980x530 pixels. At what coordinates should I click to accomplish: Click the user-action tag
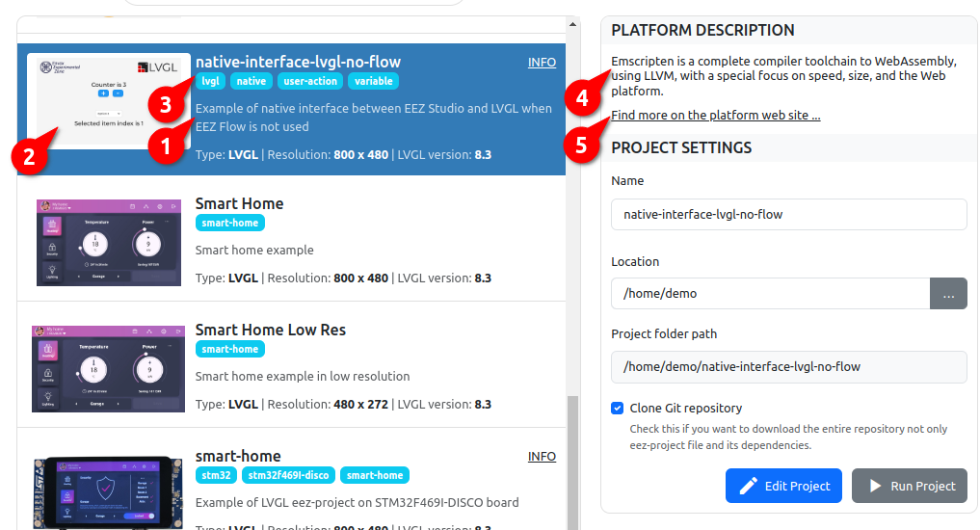point(310,81)
